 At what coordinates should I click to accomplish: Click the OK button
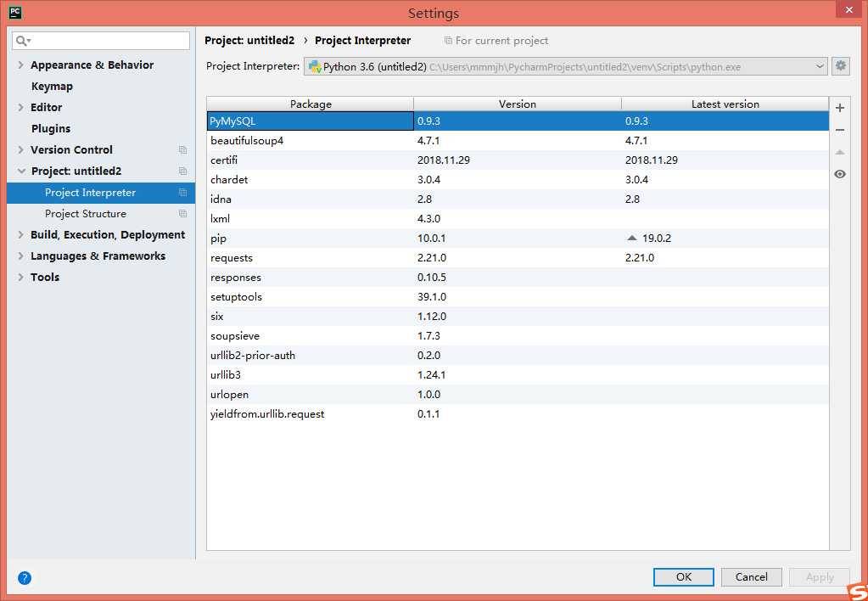684,576
